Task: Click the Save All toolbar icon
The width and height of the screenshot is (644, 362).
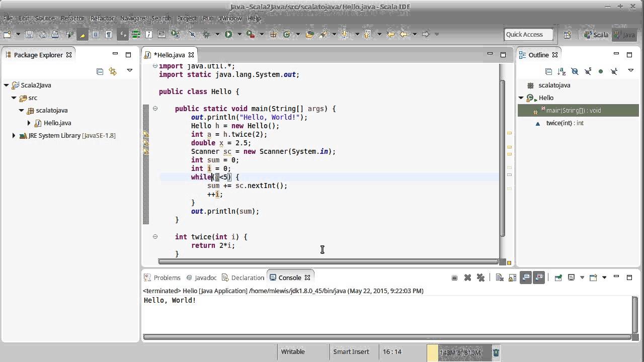Action: 42,34
